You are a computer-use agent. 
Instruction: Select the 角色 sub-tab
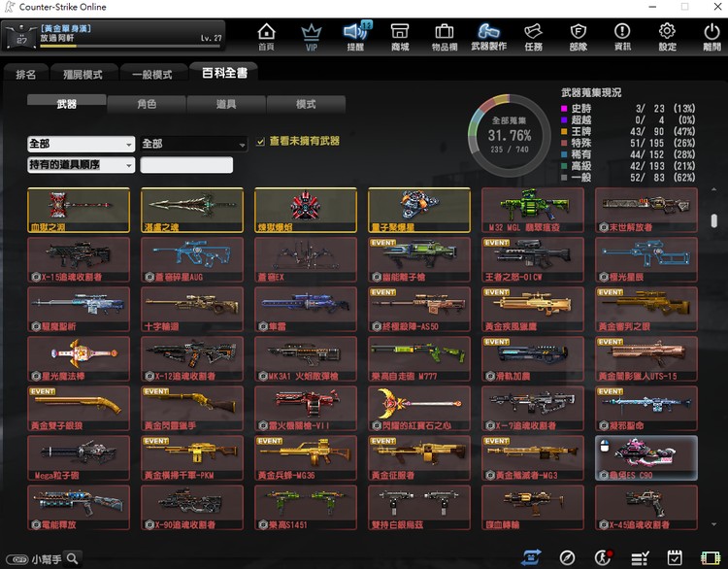146,104
